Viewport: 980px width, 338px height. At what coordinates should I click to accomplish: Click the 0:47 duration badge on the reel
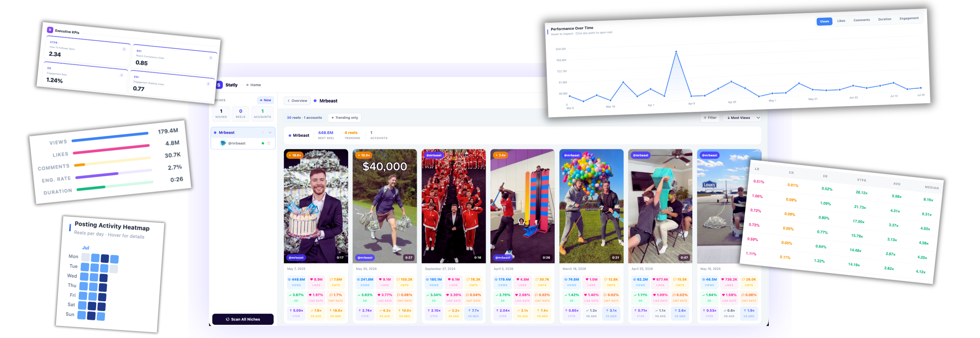coord(684,258)
